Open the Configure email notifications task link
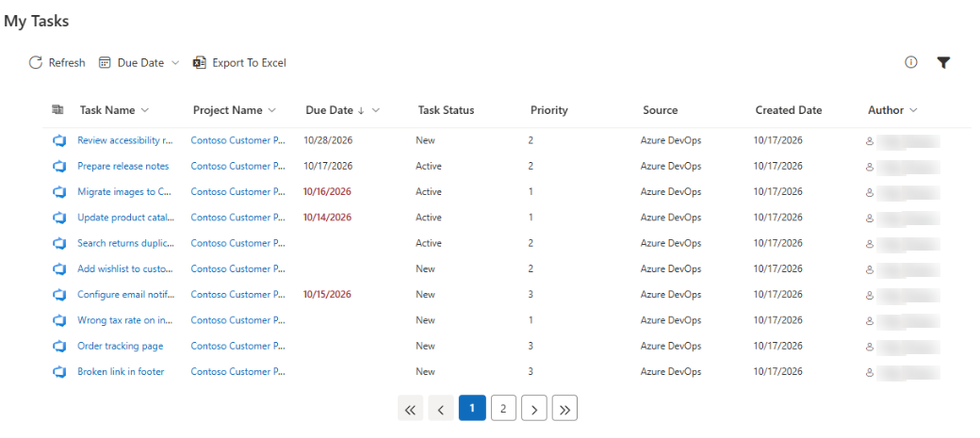 tap(126, 294)
